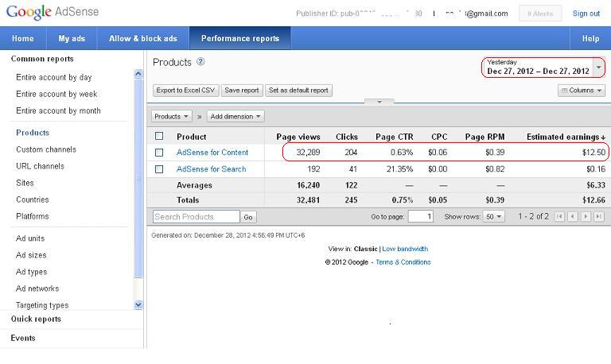This screenshot has width=611, height=364.
Task: Go to the first results page arrow
Action: click(x=560, y=216)
